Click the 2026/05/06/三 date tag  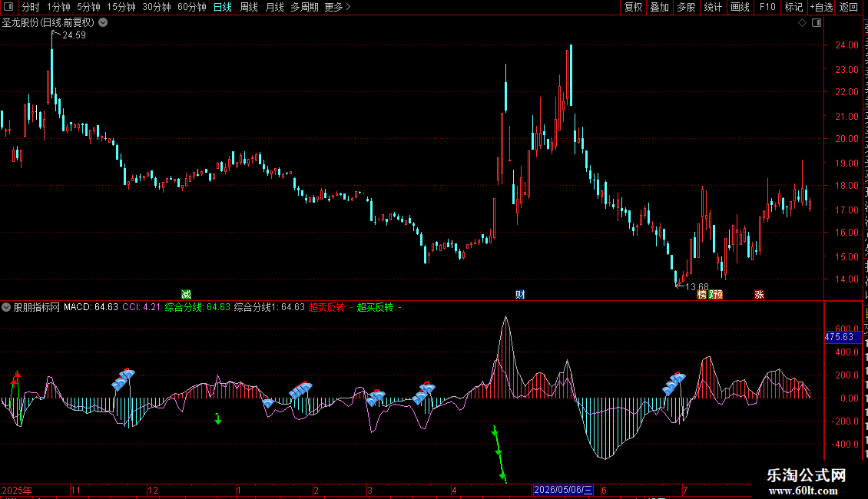click(563, 490)
